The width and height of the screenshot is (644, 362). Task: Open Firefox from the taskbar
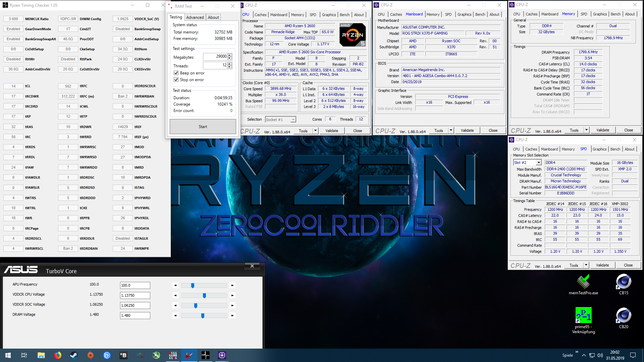tap(58, 355)
